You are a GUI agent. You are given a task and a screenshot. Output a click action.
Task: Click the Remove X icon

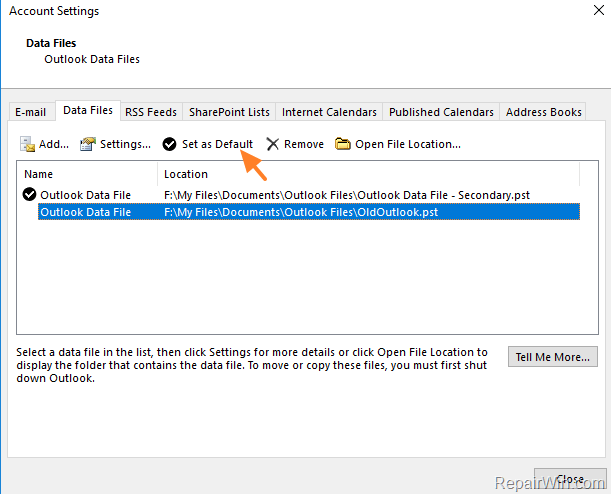tap(272, 144)
